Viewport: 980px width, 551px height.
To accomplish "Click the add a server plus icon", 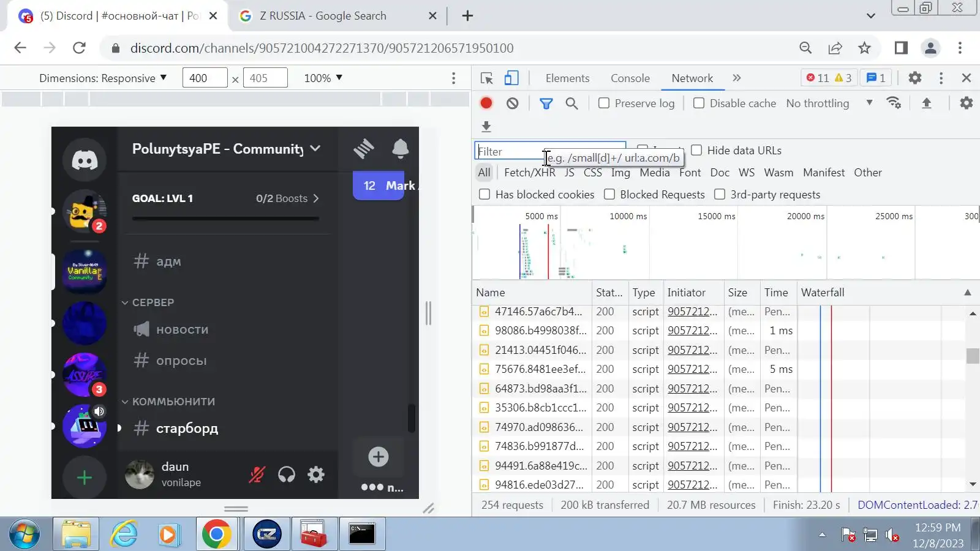I will tap(85, 478).
